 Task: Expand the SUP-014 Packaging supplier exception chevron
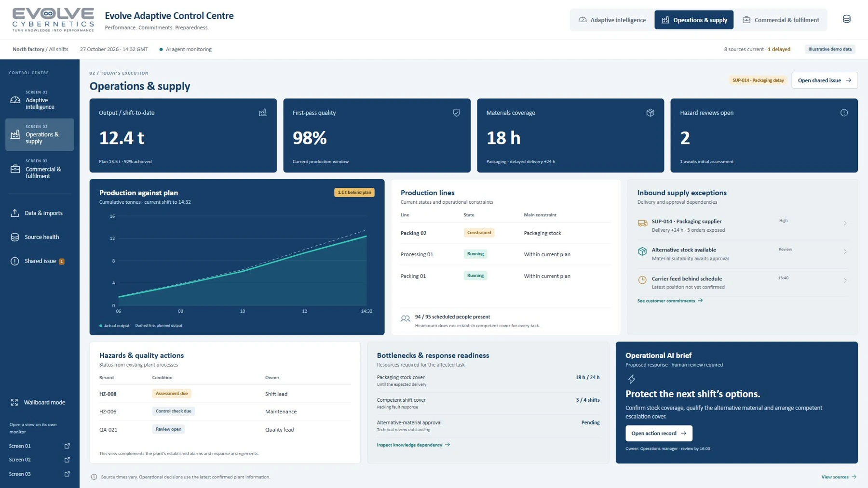(845, 224)
